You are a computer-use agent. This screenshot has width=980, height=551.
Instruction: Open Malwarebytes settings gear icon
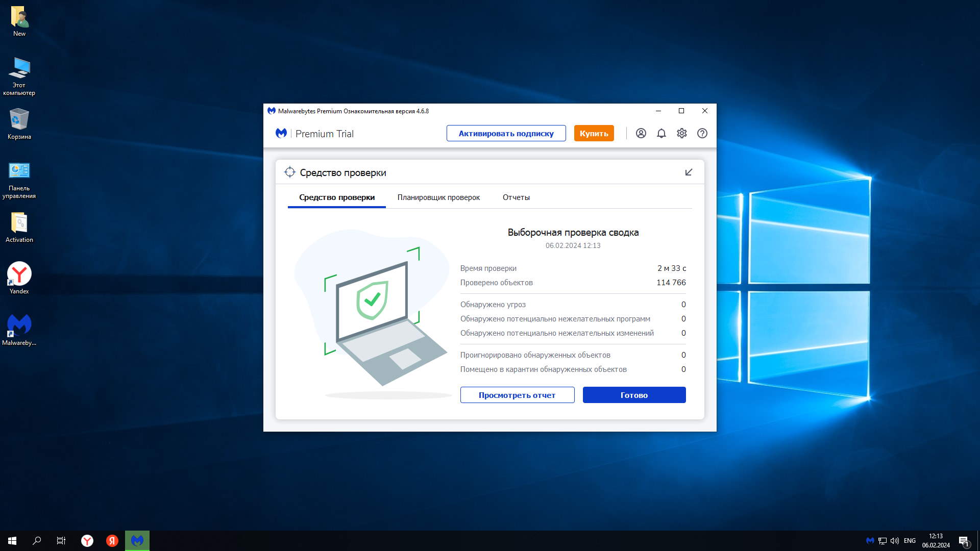[x=682, y=133]
